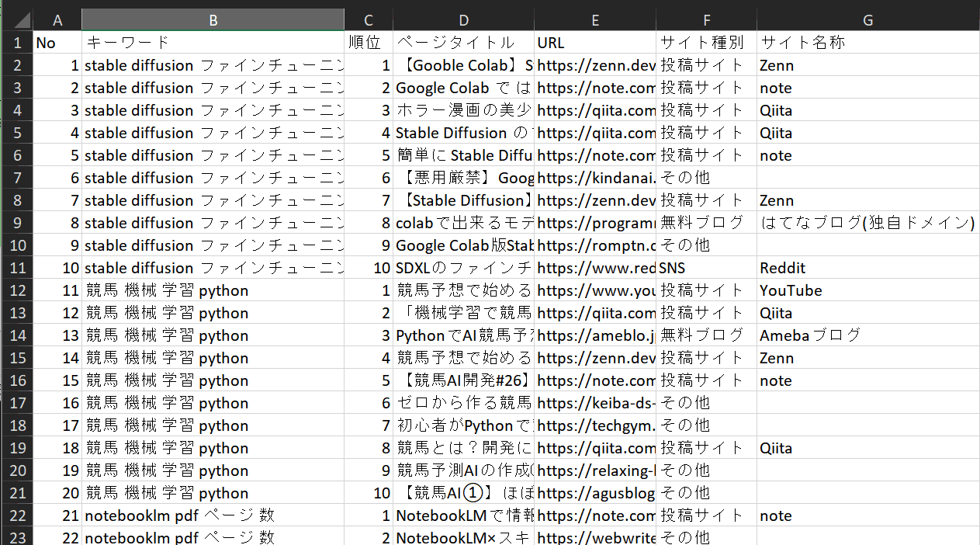Click the https://www.red URL cell
Screen dimensions: 980x545
coord(595,268)
